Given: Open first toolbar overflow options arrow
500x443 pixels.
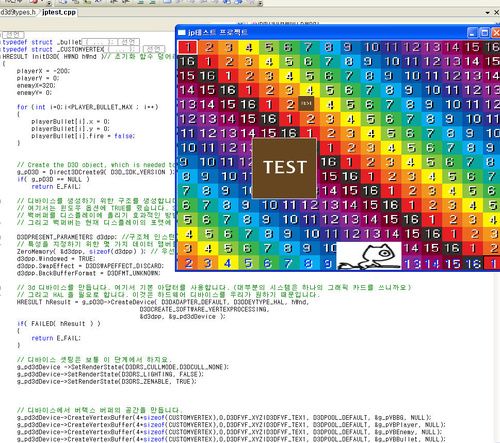Looking at the screenshot, I should (x=49, y=3).
